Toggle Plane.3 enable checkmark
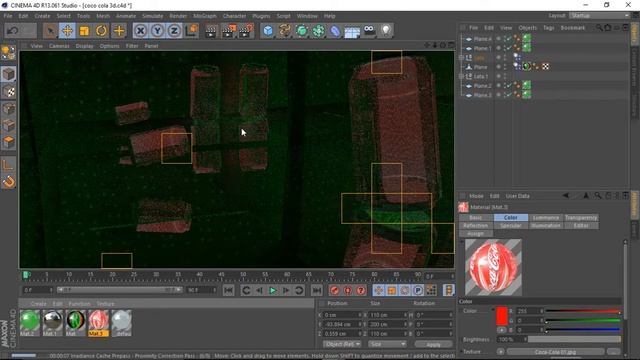 point(508,95)
